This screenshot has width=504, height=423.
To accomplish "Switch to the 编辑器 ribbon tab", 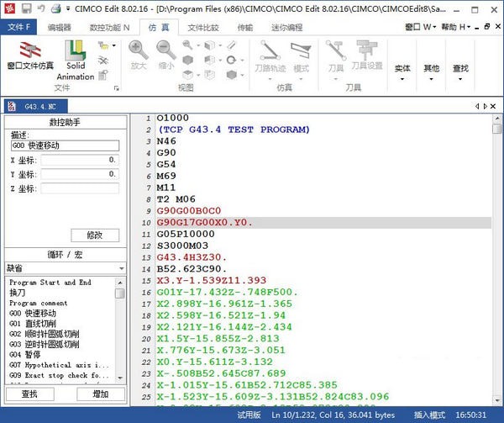I will click(60, 27).
